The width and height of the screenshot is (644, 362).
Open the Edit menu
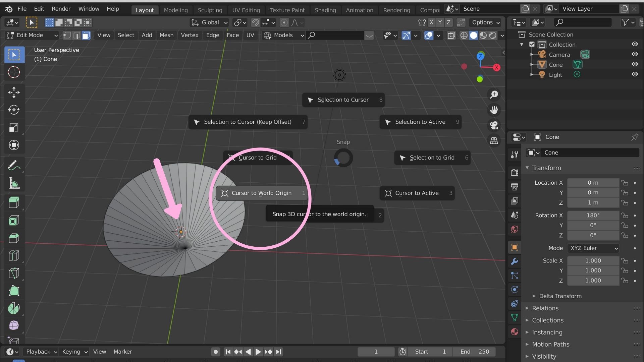click(39, 9)
